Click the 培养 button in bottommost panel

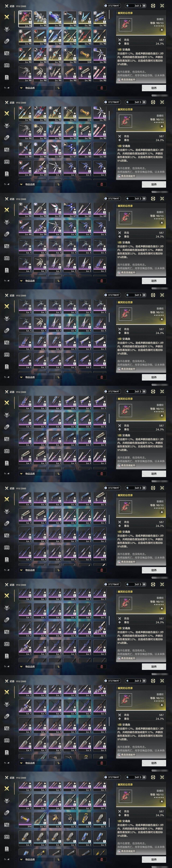point(154,860)
